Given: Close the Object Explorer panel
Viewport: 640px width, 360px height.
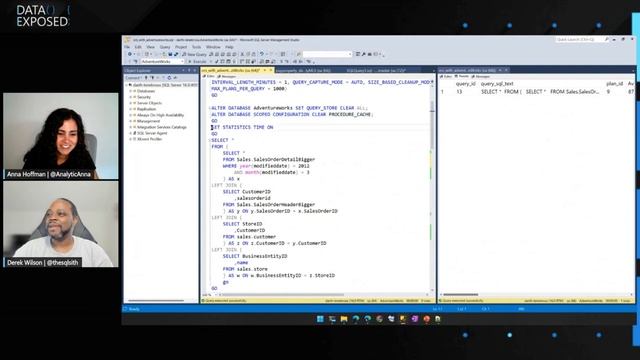Looking at the screenshot, I should (x=194, y=70).
